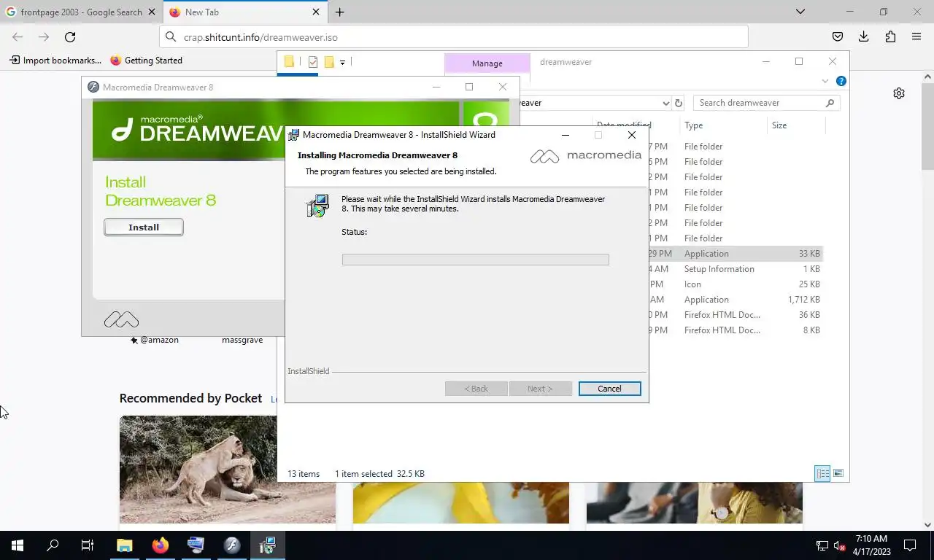The height and width of the screenshot is (560, 934).
Task: Save page to Pocket icon
Action: (x=838, y=36)
